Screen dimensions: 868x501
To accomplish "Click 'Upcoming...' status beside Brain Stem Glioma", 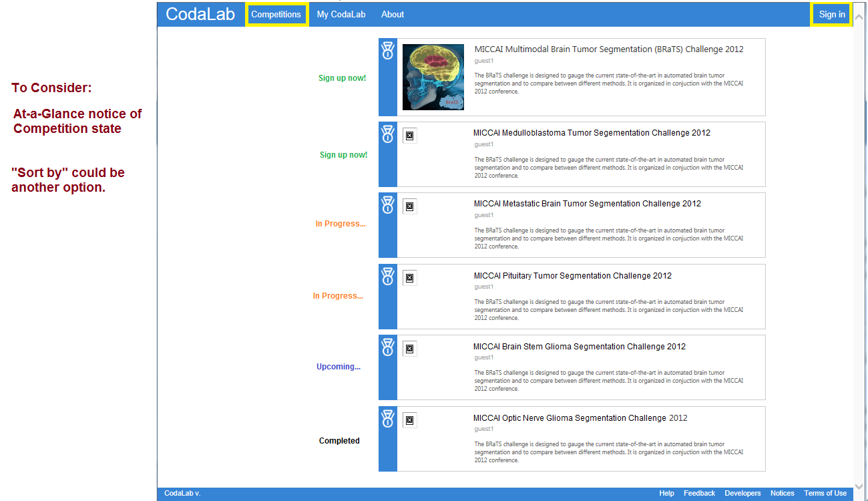I will (339, 367).
